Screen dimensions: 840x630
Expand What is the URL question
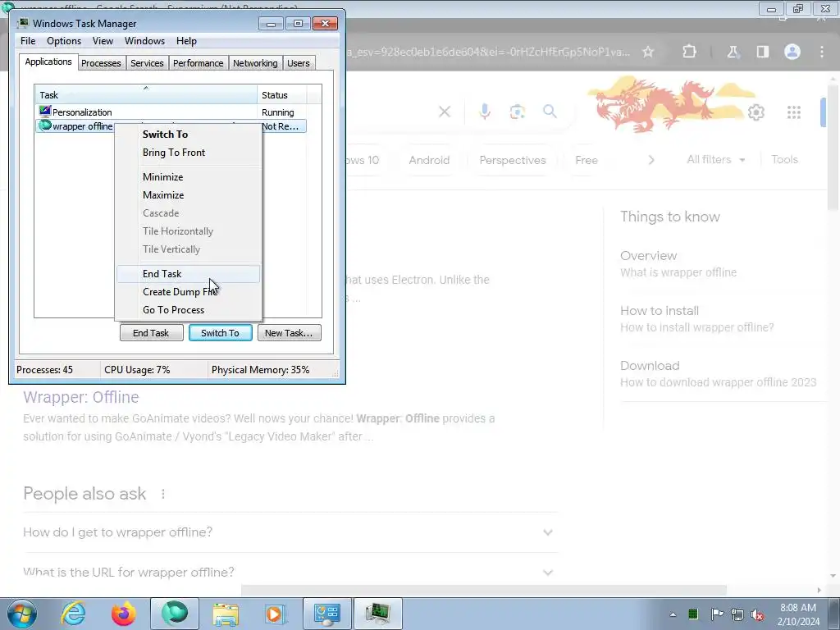coord(290,572)
